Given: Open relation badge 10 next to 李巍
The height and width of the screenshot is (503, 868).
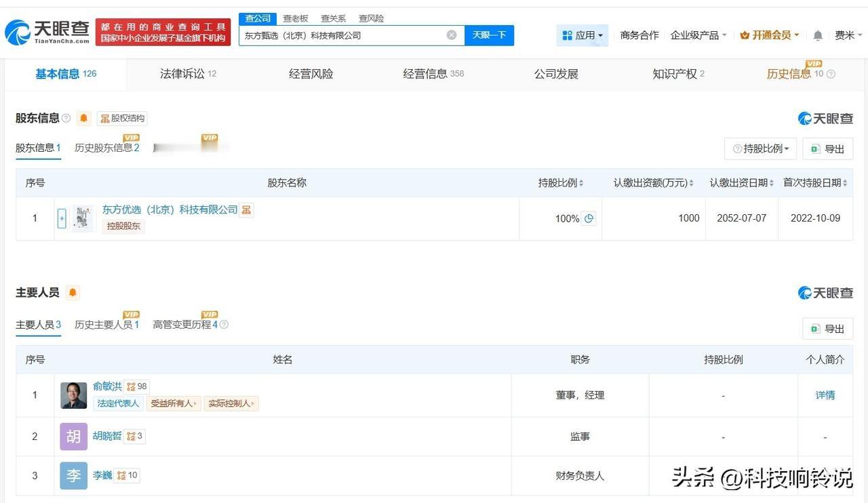Looking at the screenshot, I should tap(127, 475).
